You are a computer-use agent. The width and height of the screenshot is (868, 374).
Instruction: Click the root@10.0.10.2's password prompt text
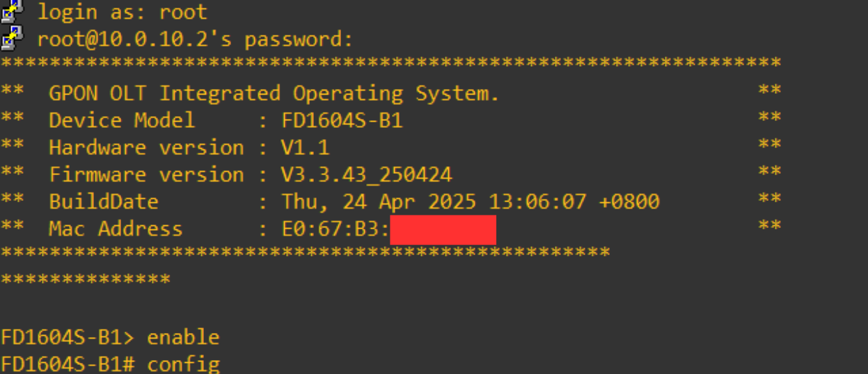(195, 40)
